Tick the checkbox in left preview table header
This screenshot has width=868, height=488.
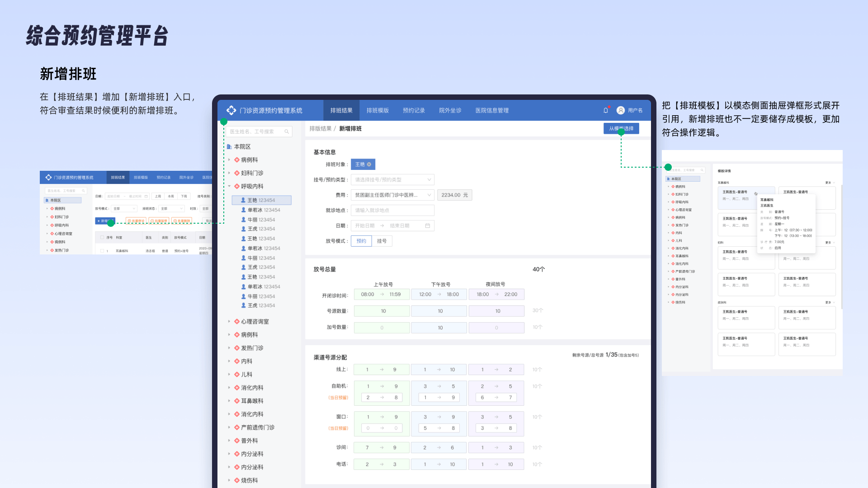point(102,237)
